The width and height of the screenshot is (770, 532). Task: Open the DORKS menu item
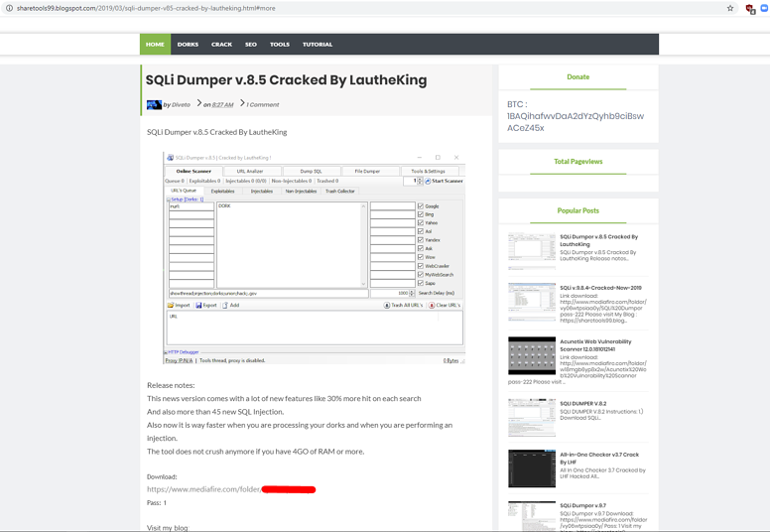coord(189,45)
